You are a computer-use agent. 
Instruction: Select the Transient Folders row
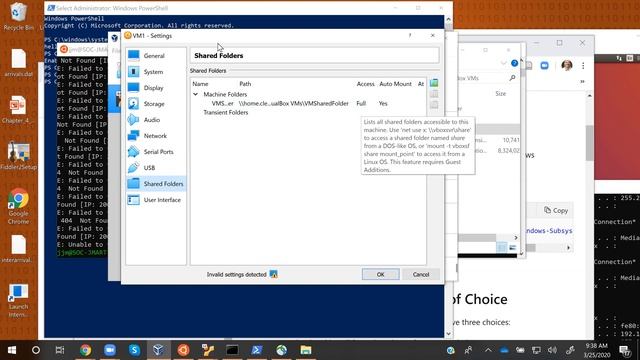[x=226, y=112]
